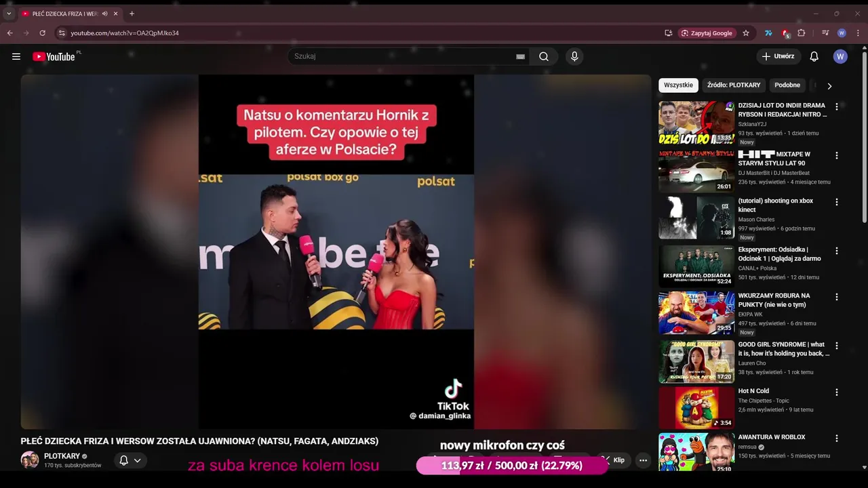Screen dimensions: 868x488
Task: Open options for GOOD GIRL SYNDROME video
Action: tap(836, 346)
